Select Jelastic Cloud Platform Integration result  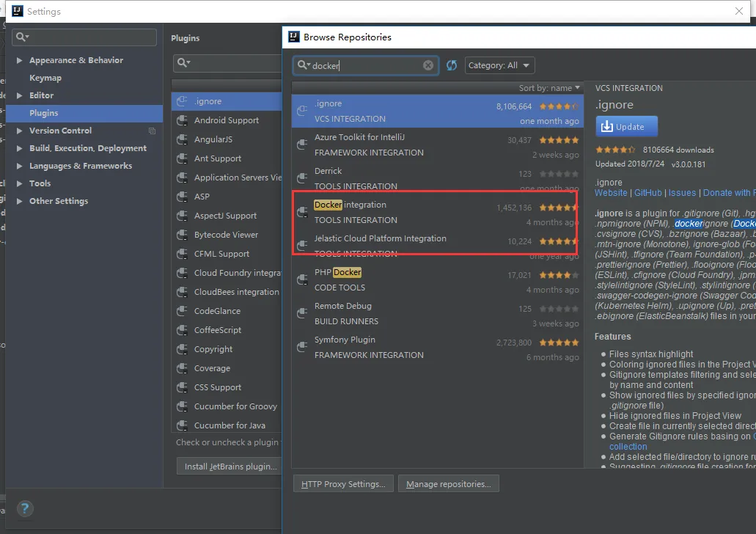click(437, 246)
